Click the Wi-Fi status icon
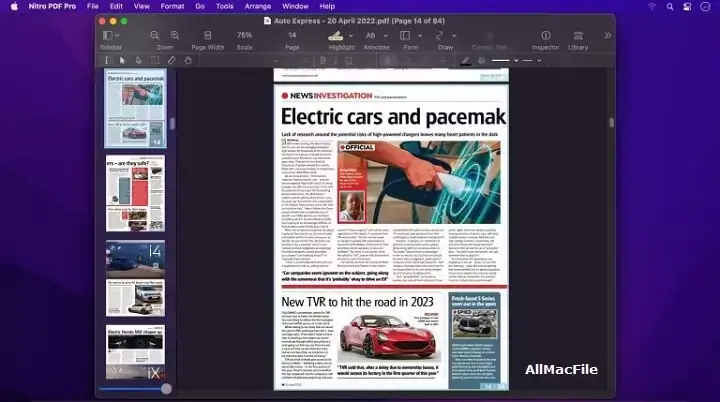The width and height of the screenshot is (720, 402). pos(652,6)
